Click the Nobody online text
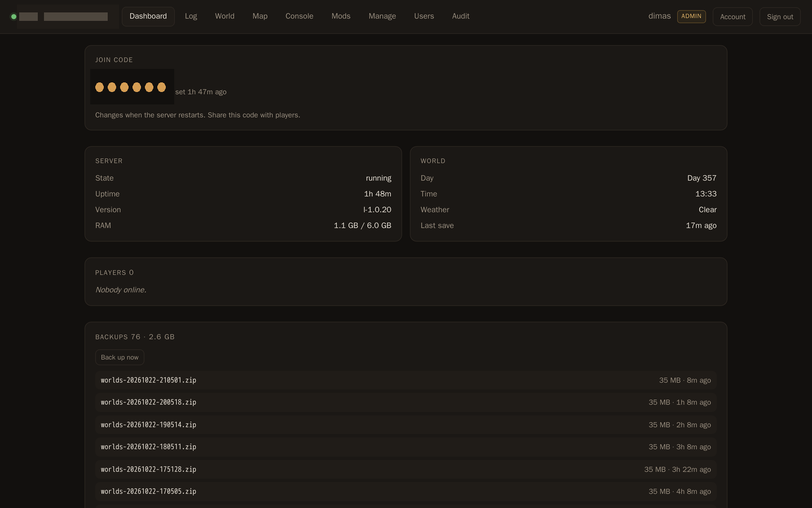Viewport: 812px width, 508px height. (x=121, y=290)
